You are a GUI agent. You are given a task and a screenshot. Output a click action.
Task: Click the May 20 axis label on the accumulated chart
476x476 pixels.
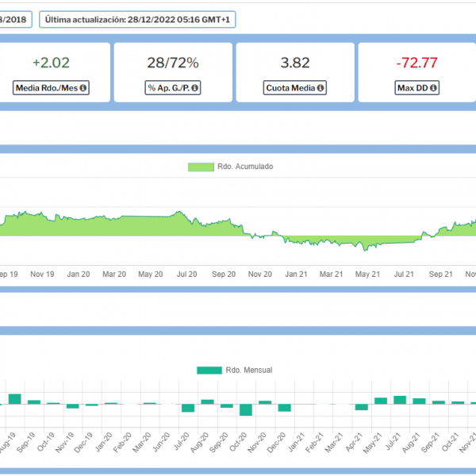pos(151,274)
